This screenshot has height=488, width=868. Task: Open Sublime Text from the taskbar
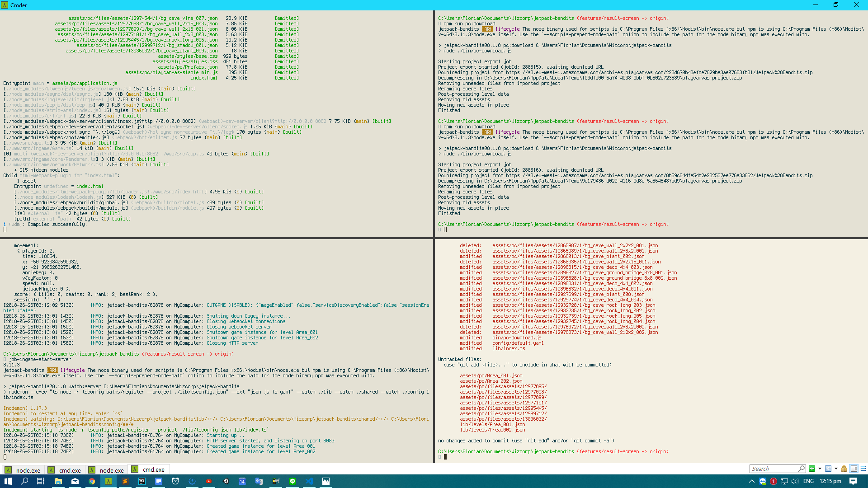125,481
